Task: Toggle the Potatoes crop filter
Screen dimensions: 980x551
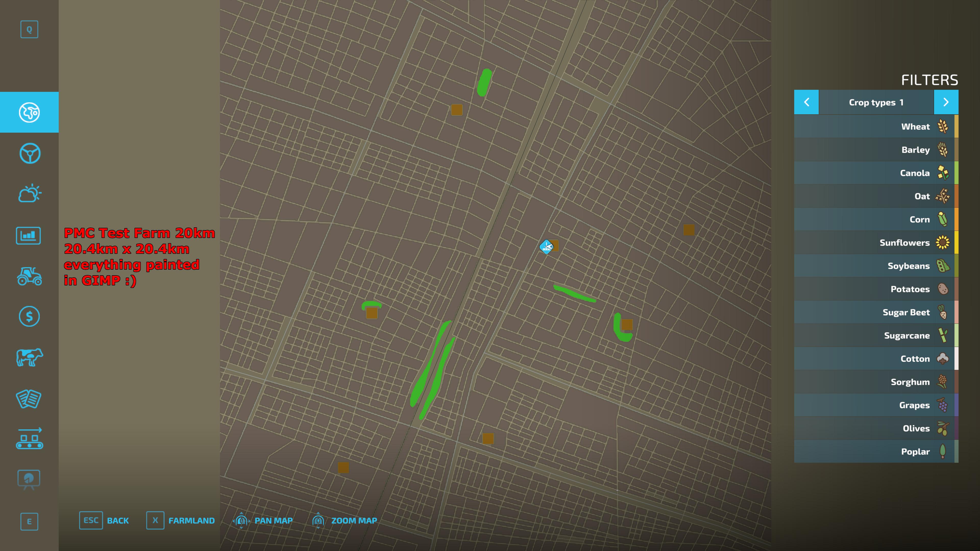Action: click(x=876, y=289)
